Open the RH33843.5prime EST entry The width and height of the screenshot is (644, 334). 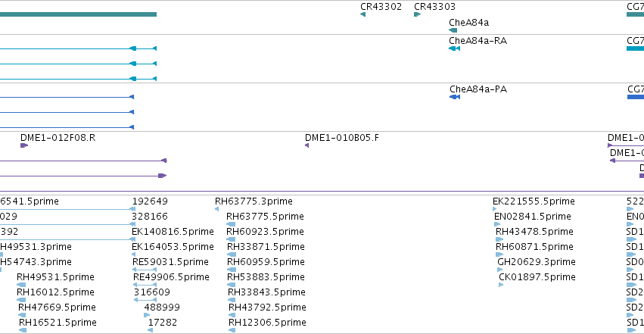pos(266,292)
